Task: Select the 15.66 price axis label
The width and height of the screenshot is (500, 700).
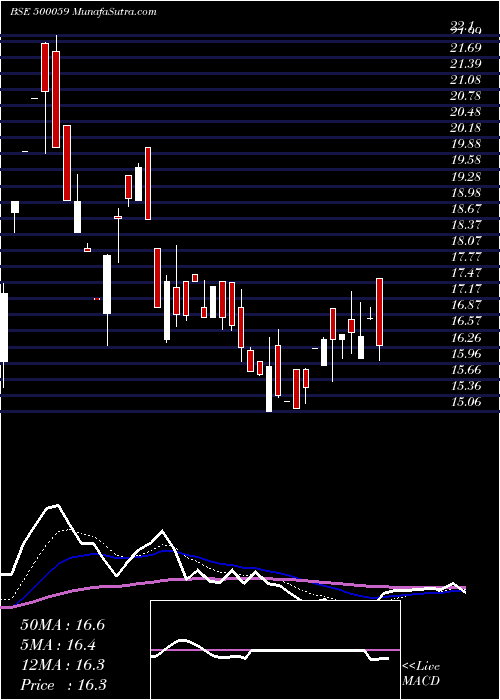Action: pyautogui.click(x=466, y=370)
